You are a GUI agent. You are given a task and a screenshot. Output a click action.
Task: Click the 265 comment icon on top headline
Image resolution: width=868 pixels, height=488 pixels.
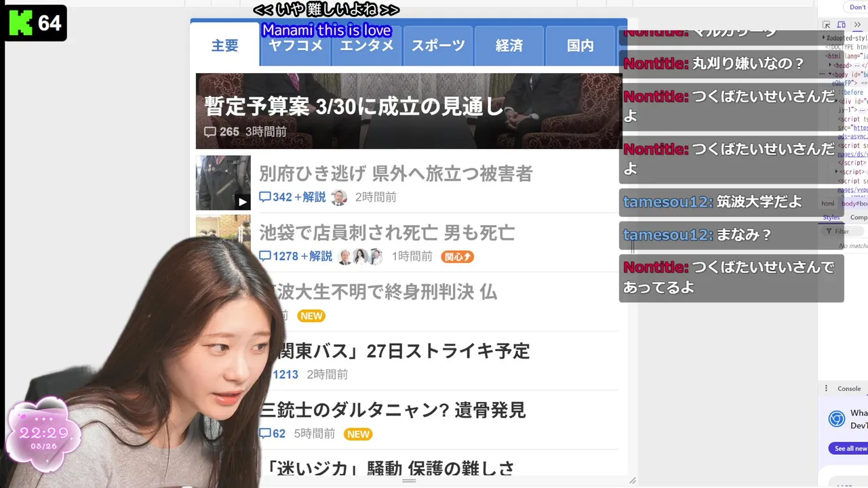click(210, 131)
